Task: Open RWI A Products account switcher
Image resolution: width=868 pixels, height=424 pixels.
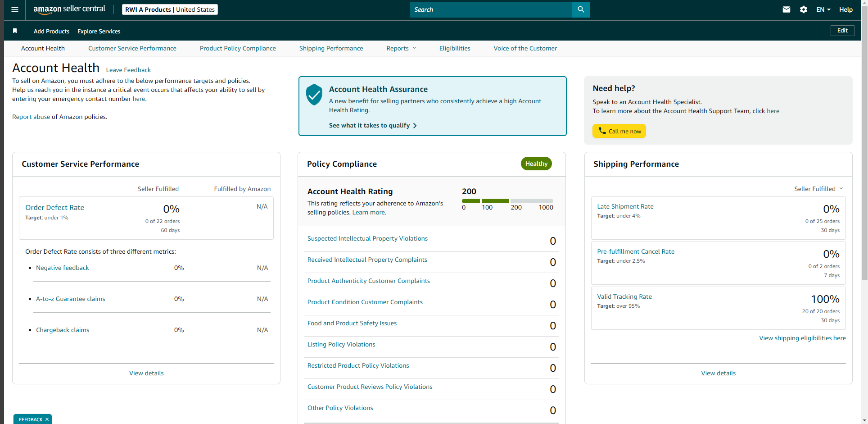Action: click(170, 9)
